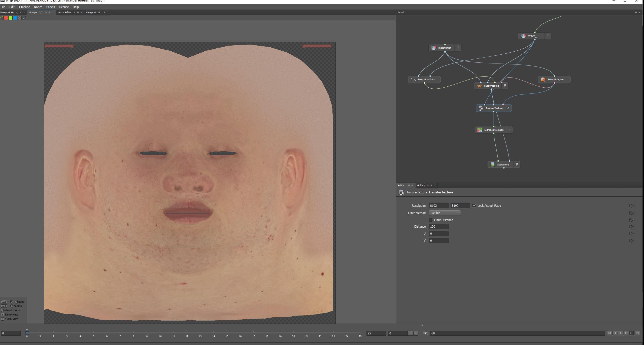Screen dimensions: 644x345
Task: Switch to the Gallery tab
Action: click(421, 185)
